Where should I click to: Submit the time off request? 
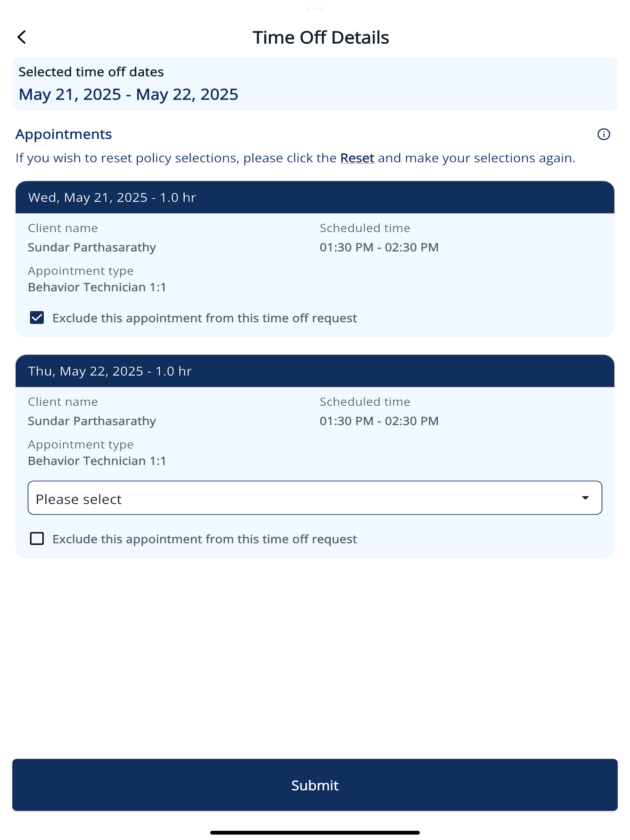coord(315,785)
